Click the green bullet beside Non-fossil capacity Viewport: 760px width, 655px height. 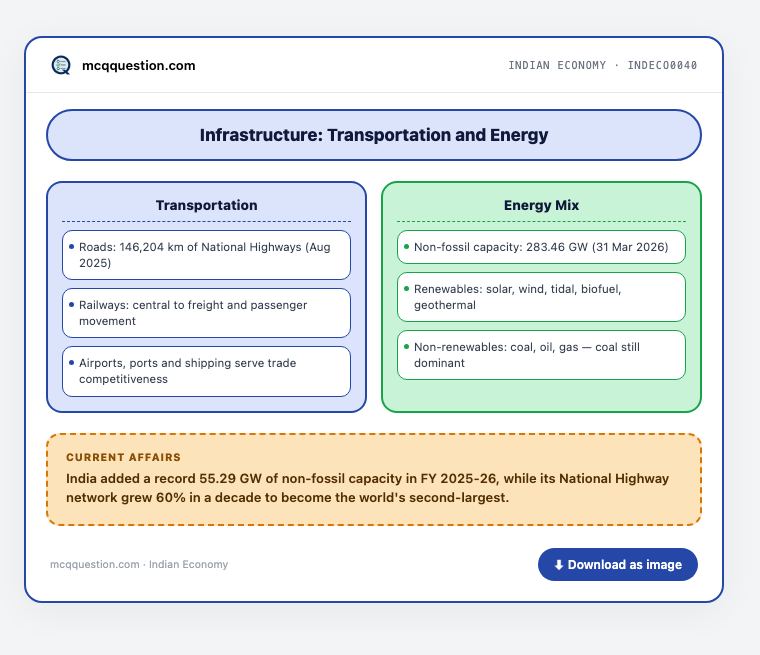pyautogui.click(x=406, y=247)
